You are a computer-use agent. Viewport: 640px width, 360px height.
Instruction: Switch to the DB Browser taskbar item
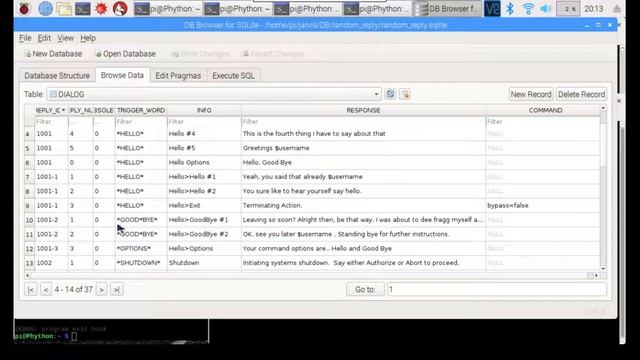pyautogui.click(x=447, y=9)
